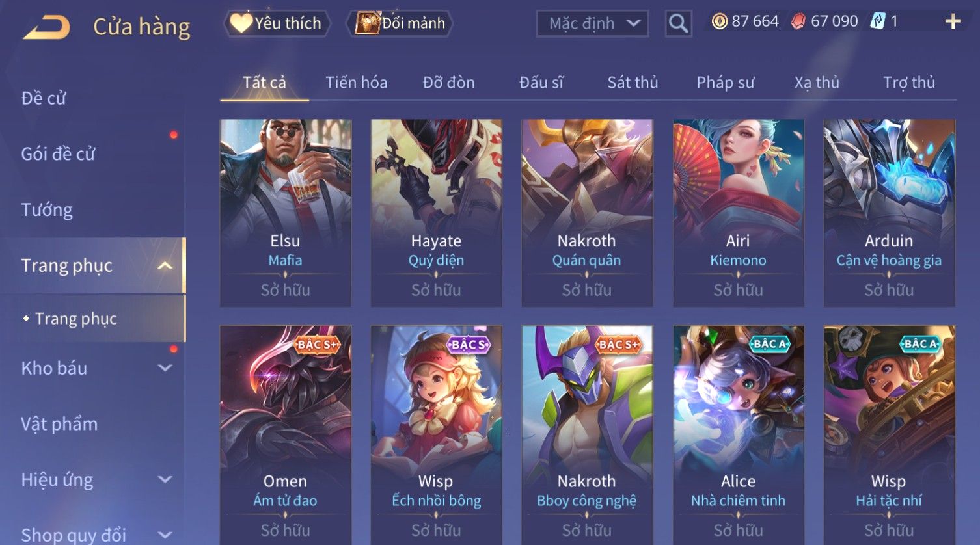
Task: Open search with the magnifier icon
Action: (678, 24)
